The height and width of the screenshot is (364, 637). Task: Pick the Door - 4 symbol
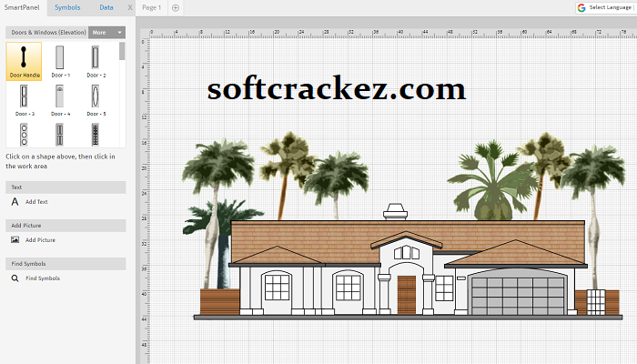[60, 100]
